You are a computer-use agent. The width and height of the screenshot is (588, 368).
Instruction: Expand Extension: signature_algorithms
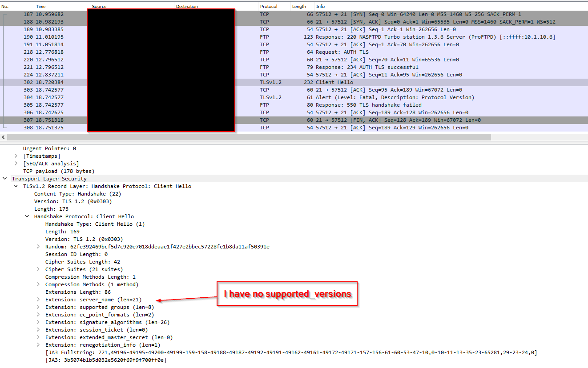click(38, 322)
